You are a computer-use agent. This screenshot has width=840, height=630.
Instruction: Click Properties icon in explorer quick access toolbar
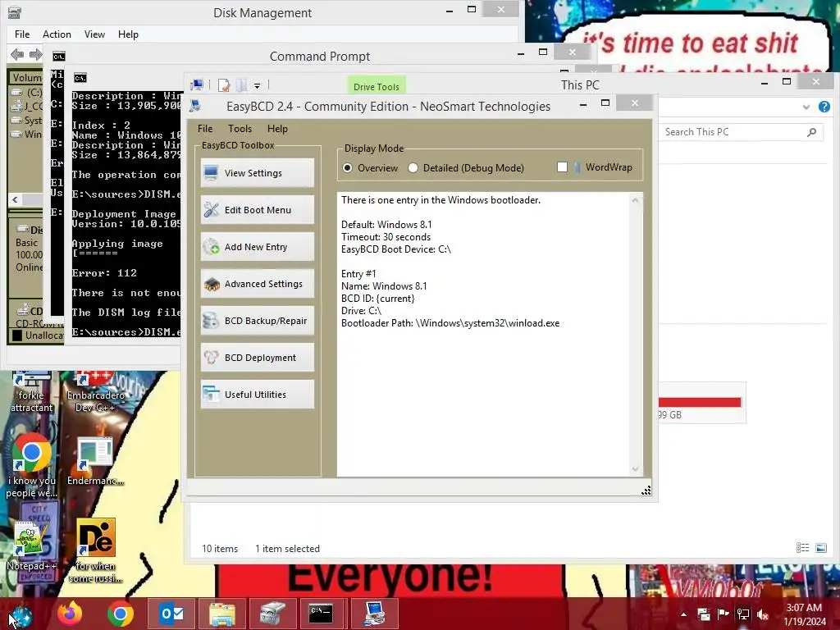[223, 85]
